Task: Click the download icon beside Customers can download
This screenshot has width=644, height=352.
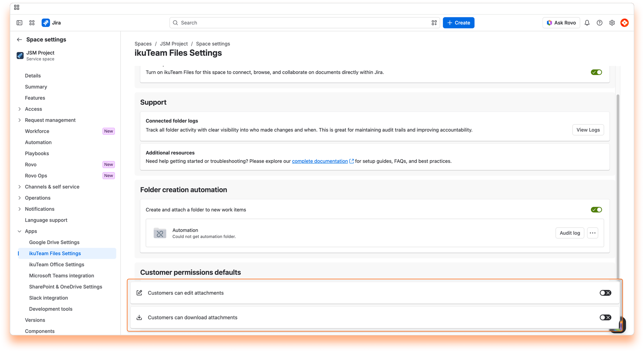Action: point(139,317)
